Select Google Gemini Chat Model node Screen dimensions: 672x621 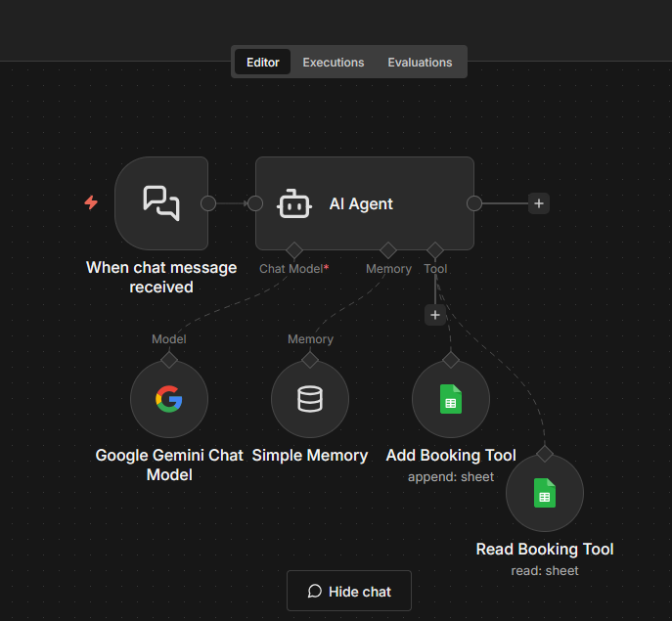(169, 399)
